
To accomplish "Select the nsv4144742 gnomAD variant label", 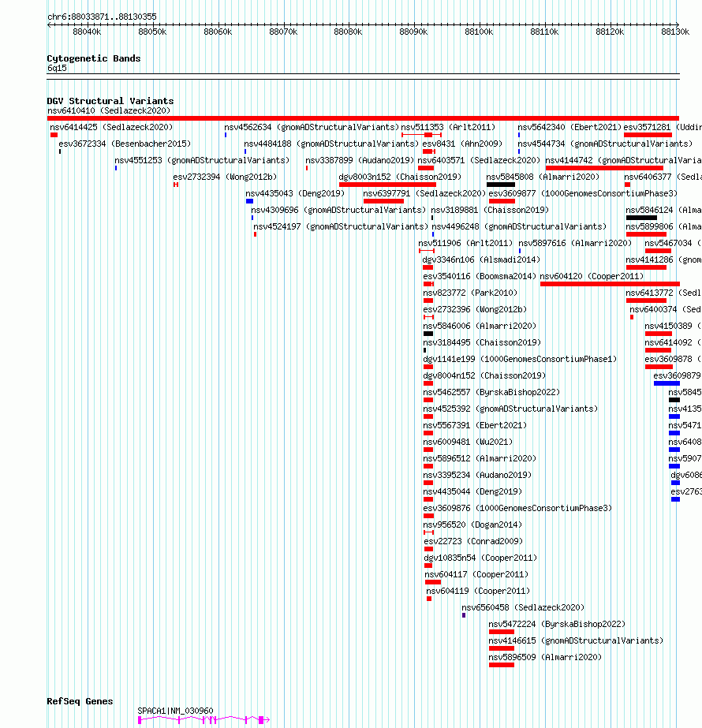I will click(624, 160).
